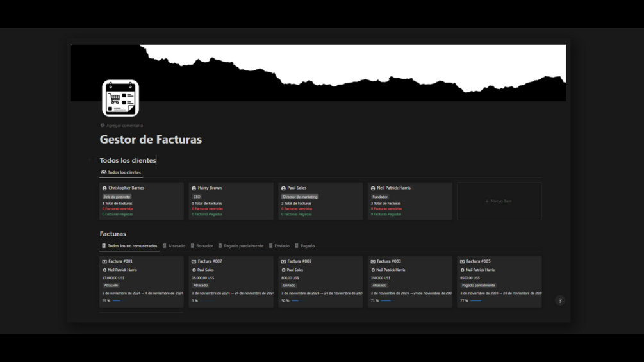Screen dimensions: 644x362
Task: Open Harry Brown client card
Action: click(x=231, y=201)
